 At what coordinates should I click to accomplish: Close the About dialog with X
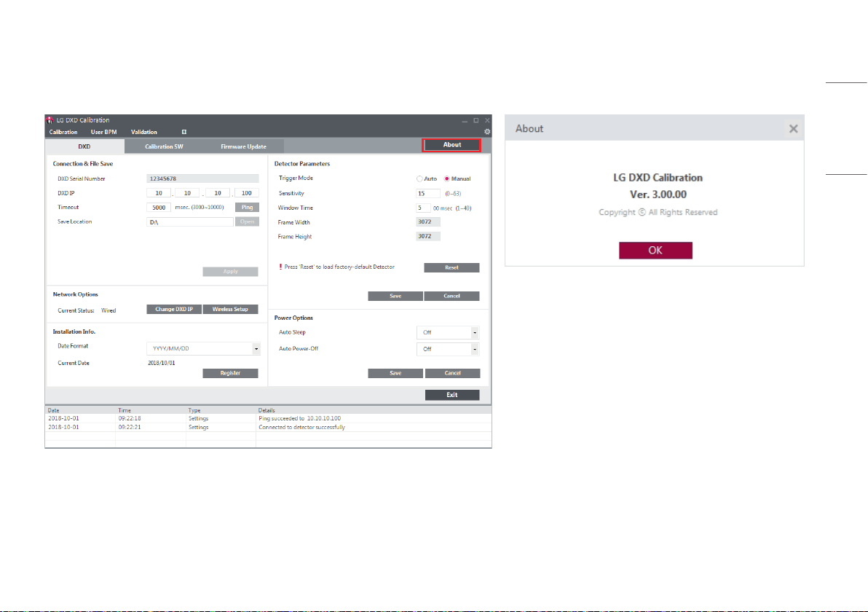(793, 128)
